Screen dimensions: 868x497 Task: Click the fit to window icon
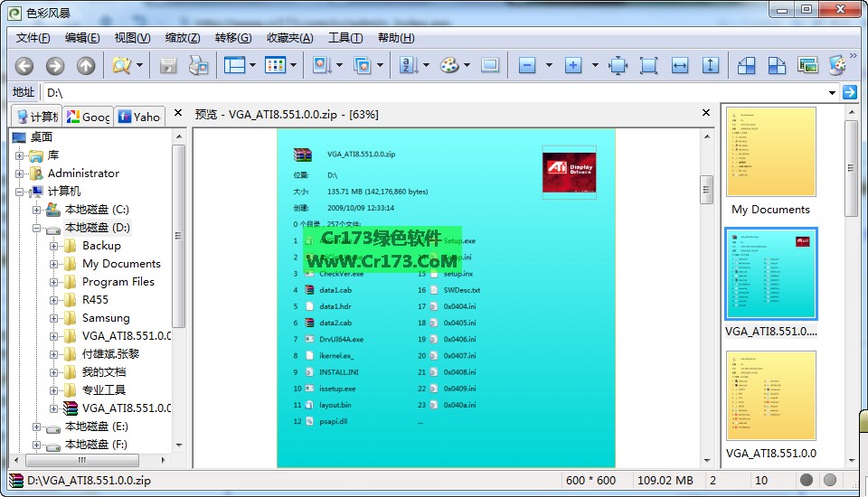point(618,65)
